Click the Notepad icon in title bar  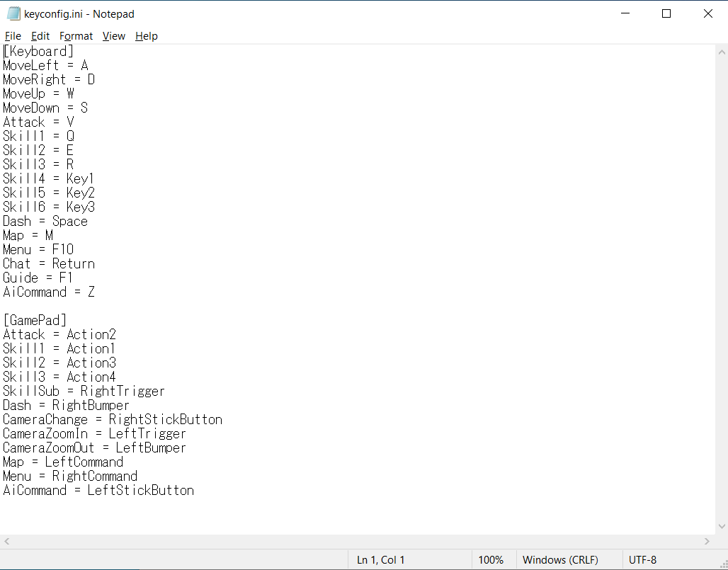(13, 14)
